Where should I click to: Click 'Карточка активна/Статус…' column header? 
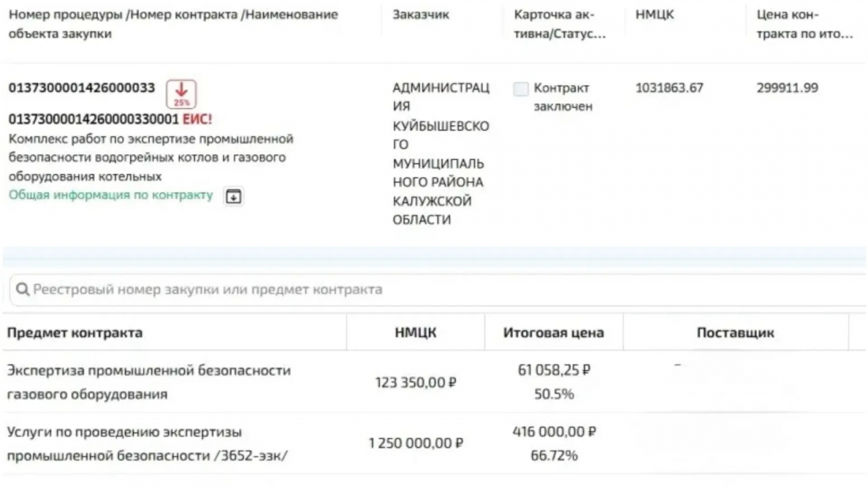560,24
